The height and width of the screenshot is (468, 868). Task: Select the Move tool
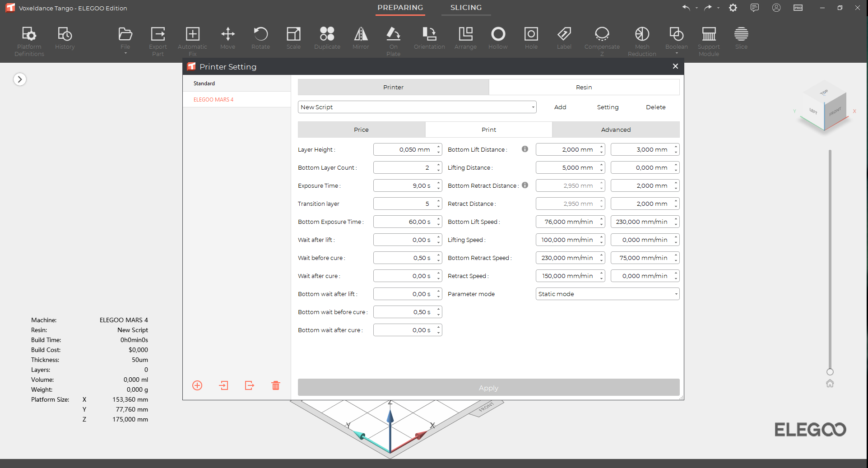(x=228, y=38)
